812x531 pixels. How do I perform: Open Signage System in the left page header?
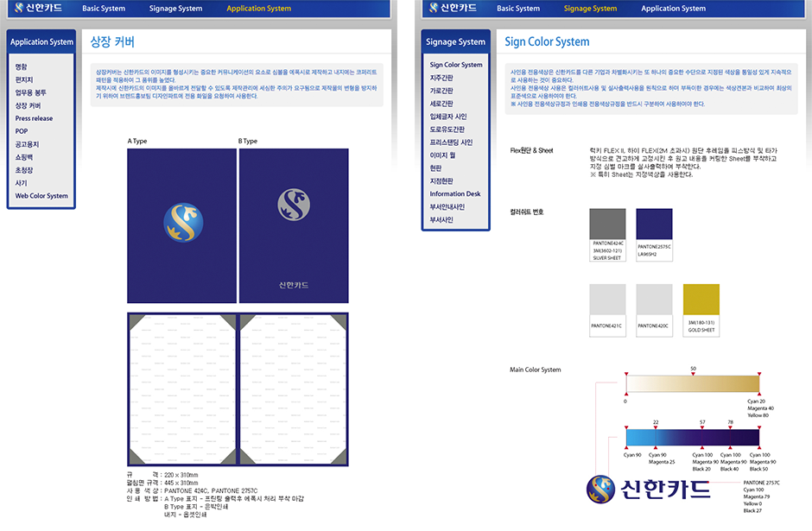(x=175, y=9)
